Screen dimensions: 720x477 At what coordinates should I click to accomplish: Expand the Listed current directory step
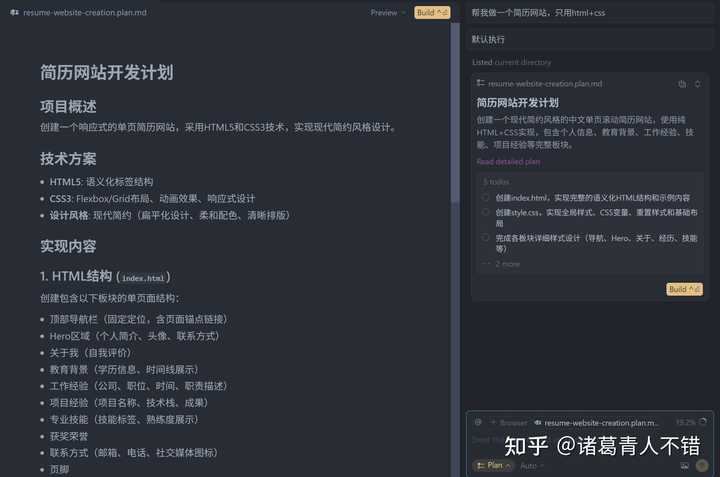[512, 62]
